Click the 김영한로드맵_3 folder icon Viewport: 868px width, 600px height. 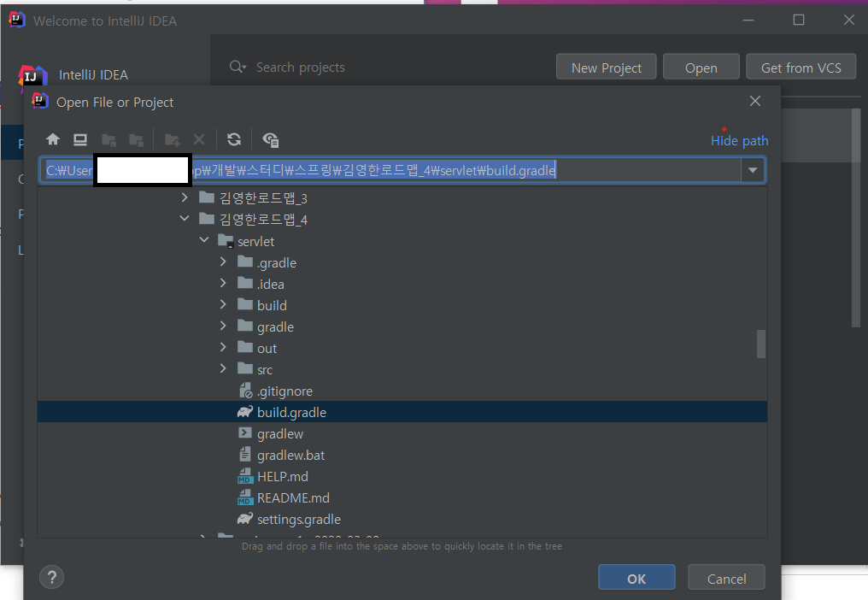pyautogui.click(x=207, y=197)
